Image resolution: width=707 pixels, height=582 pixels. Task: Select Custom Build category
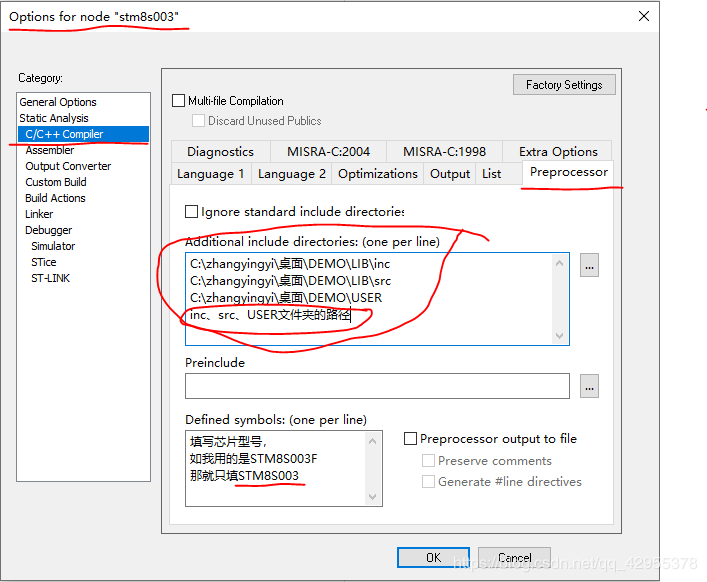(56, 182)
